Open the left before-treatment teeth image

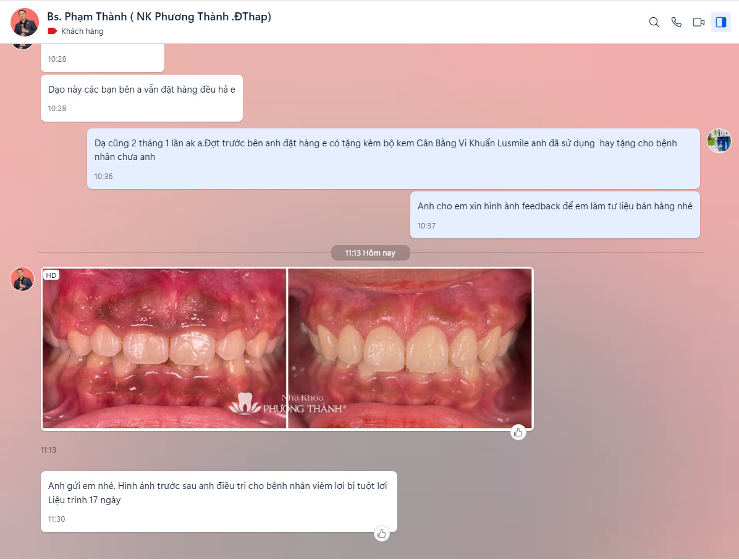pos(164,348)
